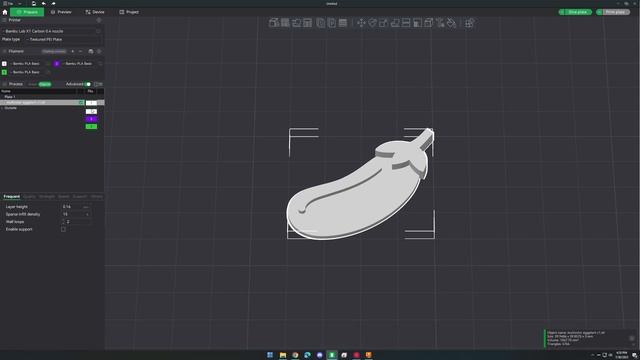Open the File menu
Screen dimensions: 640x360
click(9, 3)
